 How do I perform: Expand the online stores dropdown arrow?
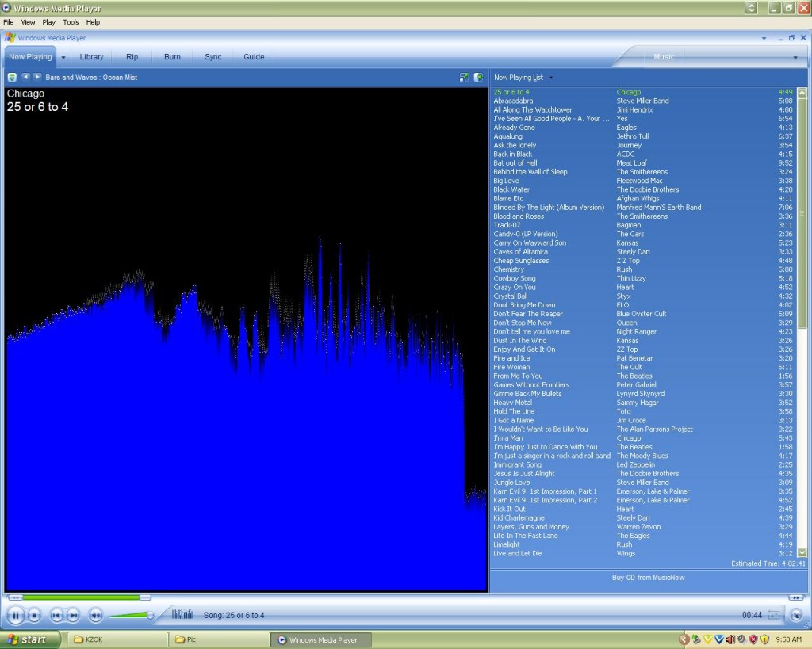pyautogui.click(x=795, y=57)
